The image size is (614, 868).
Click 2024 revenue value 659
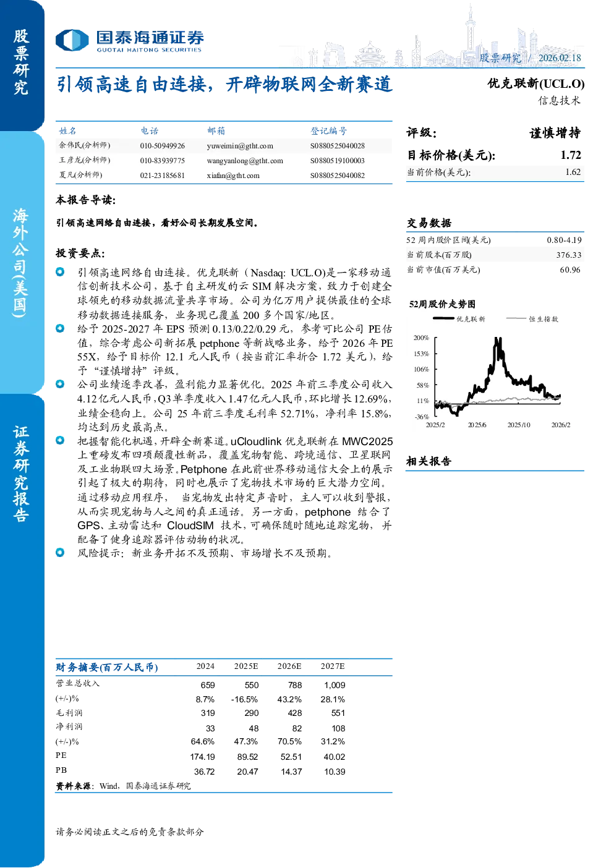[208, 685]
